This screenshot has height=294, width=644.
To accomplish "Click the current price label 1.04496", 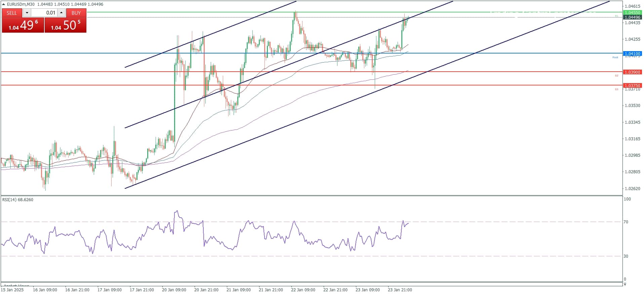I will click(x=632, y=17).
